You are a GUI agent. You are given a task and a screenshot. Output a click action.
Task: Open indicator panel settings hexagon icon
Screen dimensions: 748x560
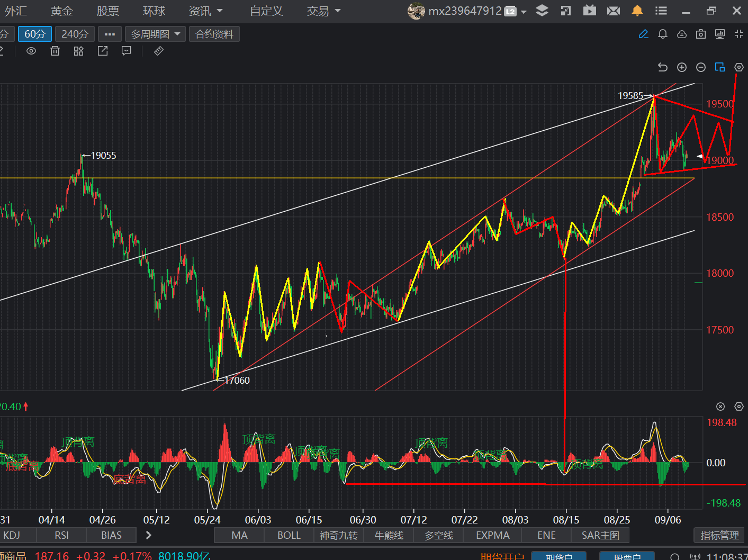739,407
